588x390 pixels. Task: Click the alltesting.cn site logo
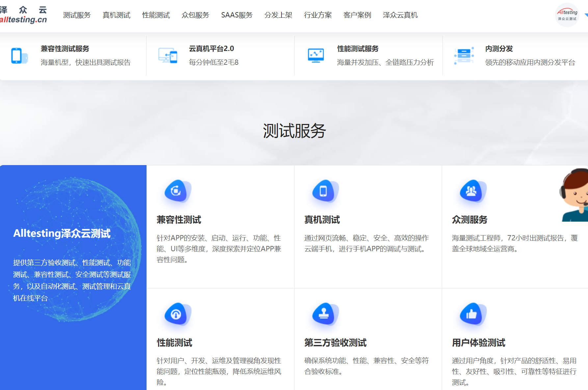(23, 15)
